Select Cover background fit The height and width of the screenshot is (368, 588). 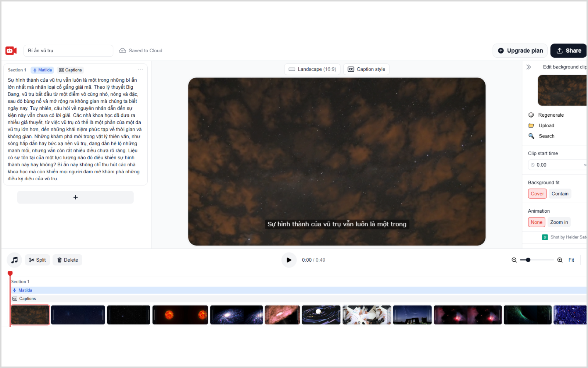537,194
